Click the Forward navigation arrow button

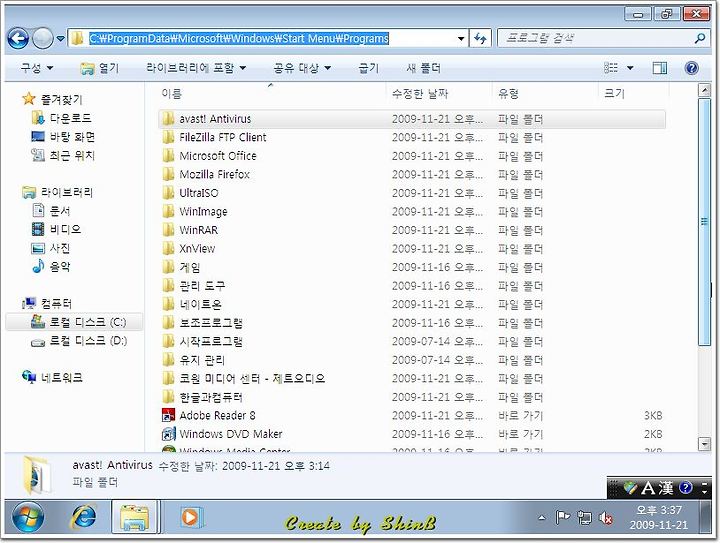pyautogui.click(x=43, y=39)
